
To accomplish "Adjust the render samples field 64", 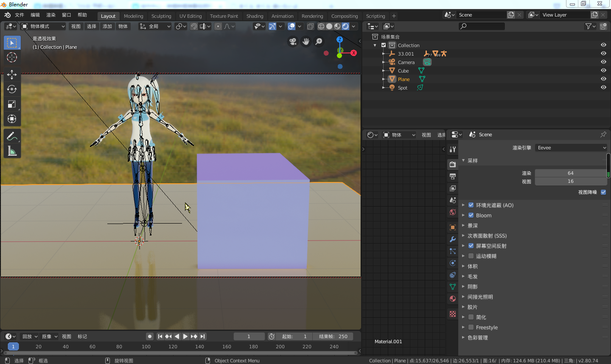I will [571, 173].
